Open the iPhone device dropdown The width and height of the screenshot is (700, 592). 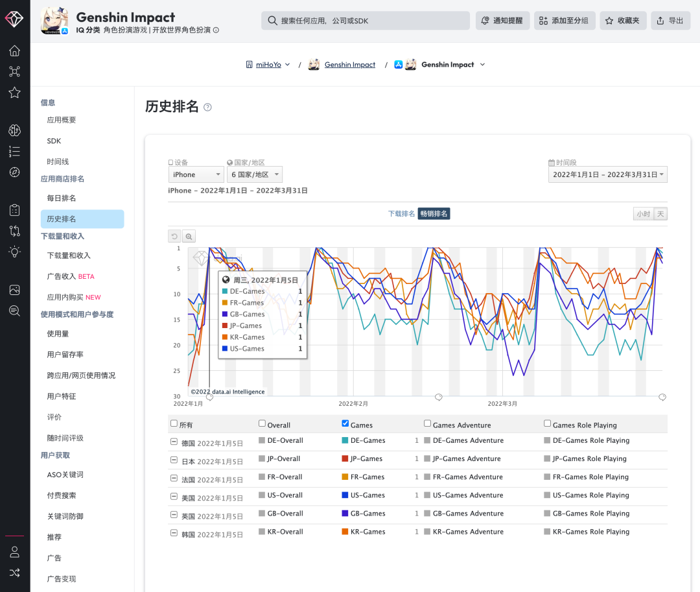pos(196,174)
